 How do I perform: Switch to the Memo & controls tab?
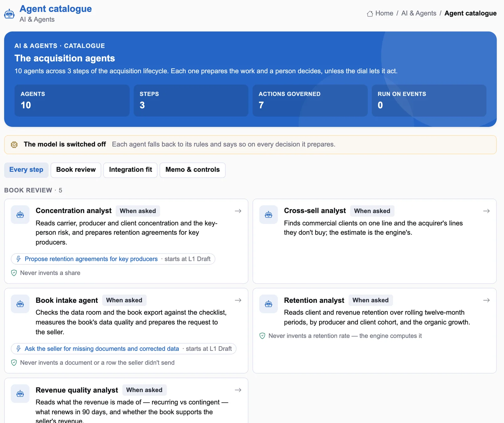(x=192, y=170)
